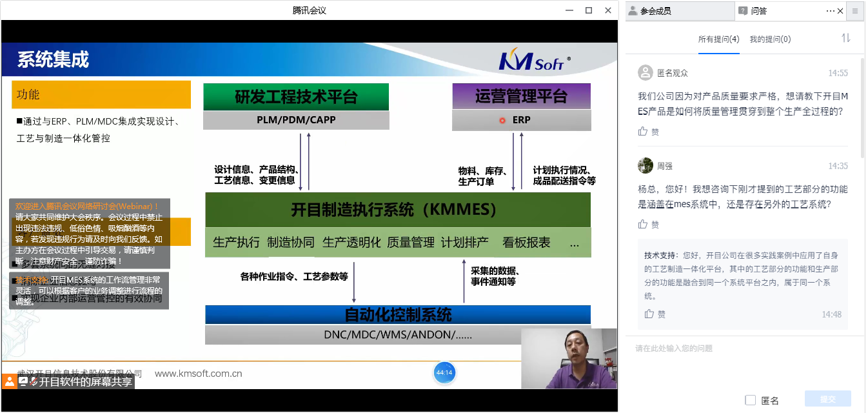This screenshot has height=413, width=868.
Task: Select the 所有提问(4) tab
Action: (x=718, y=39)
